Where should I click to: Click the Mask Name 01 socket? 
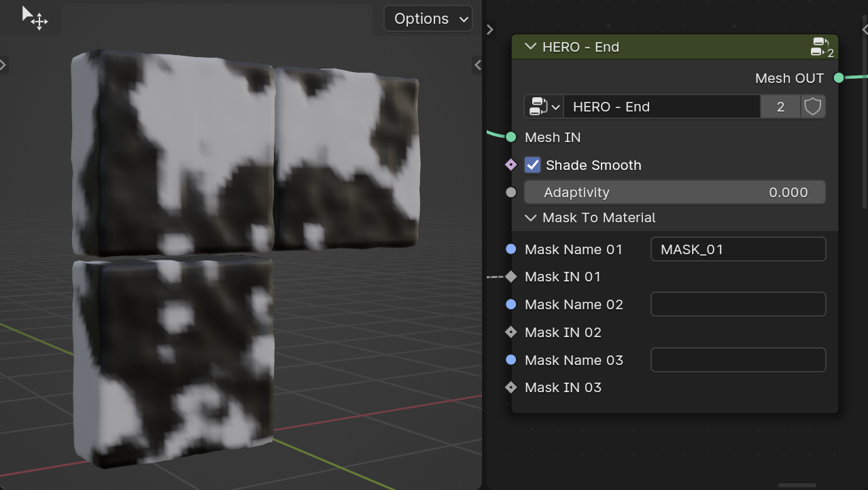(x=511, y=249)
